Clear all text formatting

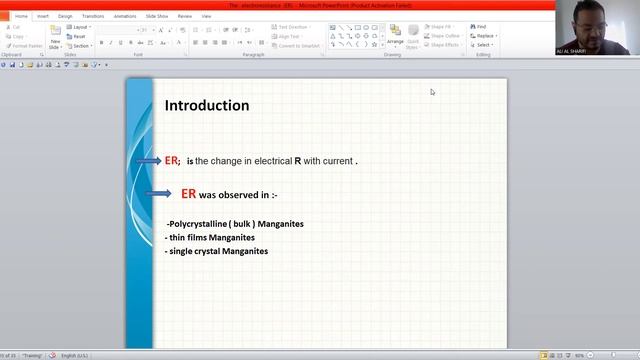[182, 30]
